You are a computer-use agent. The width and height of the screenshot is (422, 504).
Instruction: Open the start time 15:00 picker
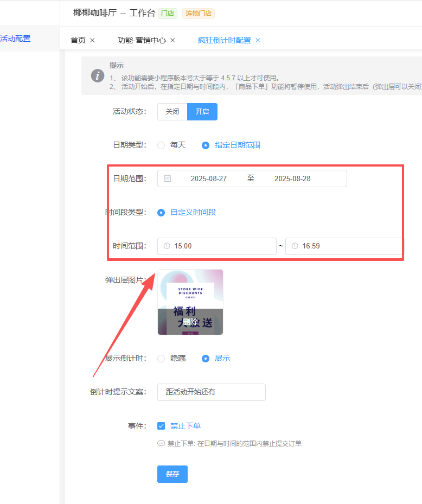click(x=217, y=246)
